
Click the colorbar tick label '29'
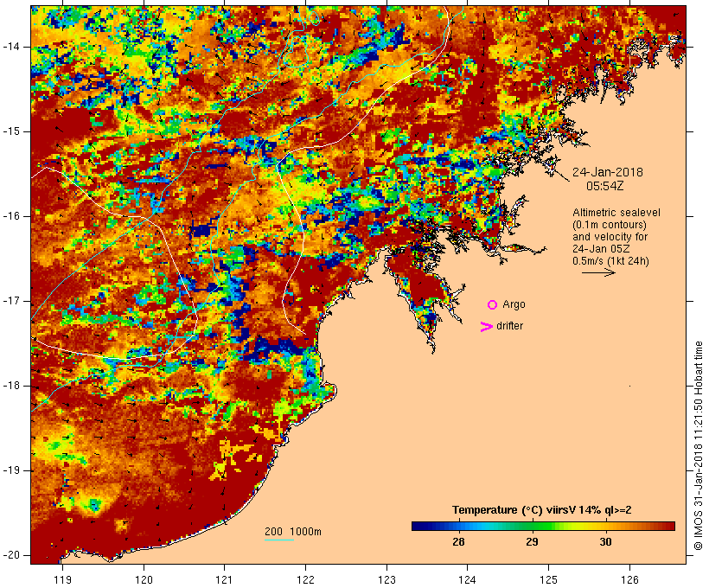pyautogui.click(x=533, y=542)
